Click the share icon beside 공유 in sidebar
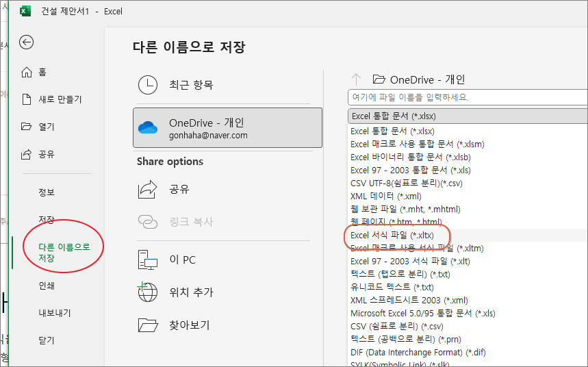Screen dimensions: 588x367 [26, 154]
